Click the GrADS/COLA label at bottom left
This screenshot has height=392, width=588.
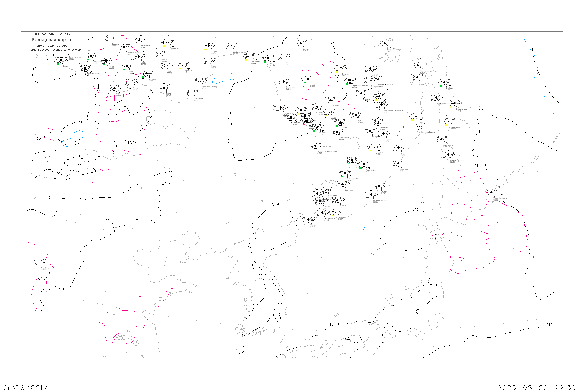click(26, 387)
